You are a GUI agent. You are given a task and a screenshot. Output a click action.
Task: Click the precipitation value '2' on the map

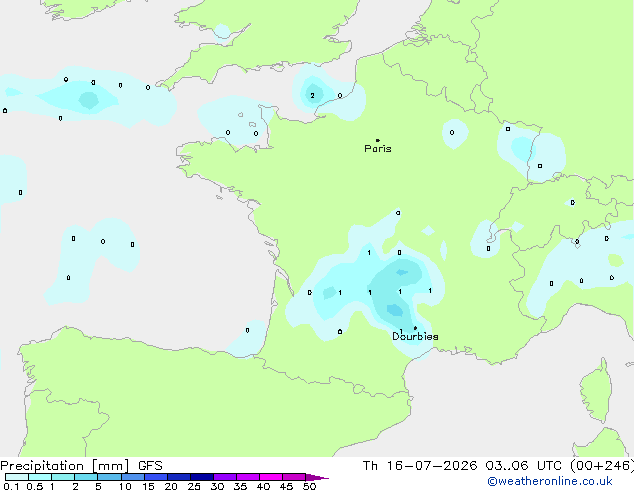click(312, 95)
